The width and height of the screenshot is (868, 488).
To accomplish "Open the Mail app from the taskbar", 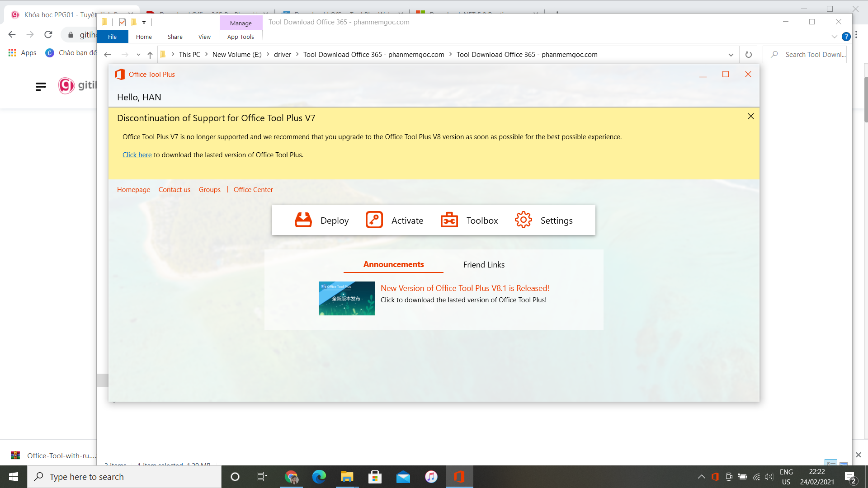I will 403,477.
